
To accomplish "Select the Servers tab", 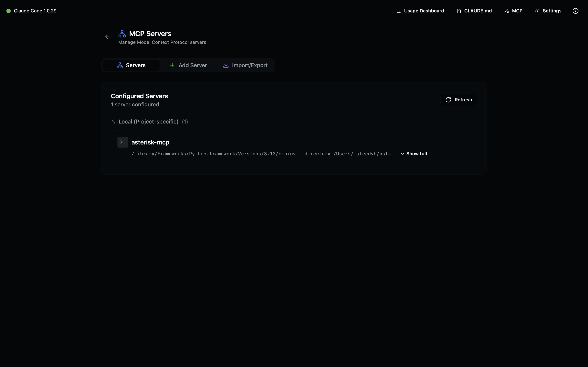I will 131,65.
